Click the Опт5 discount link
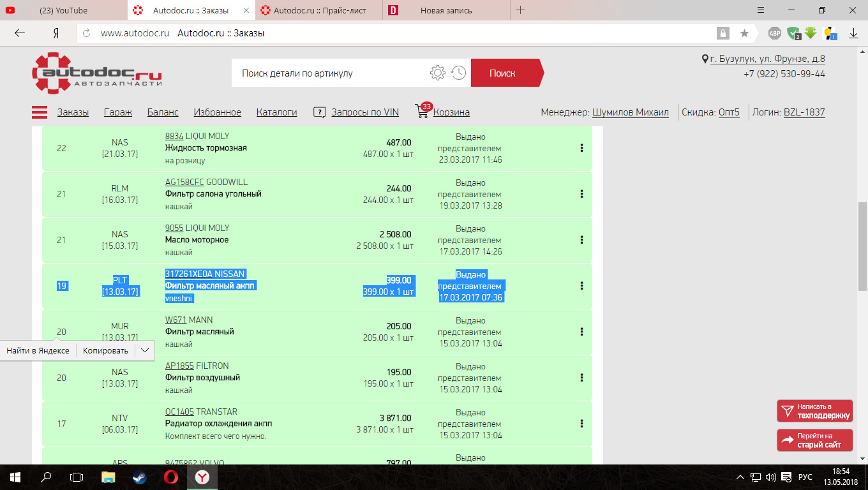 [x=729, y=112]
